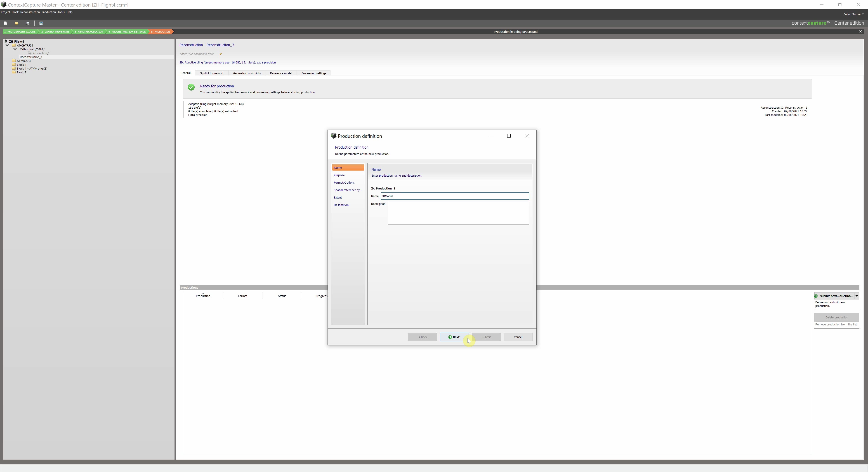Open the Reconstruction menu

[x=30, y=12]
